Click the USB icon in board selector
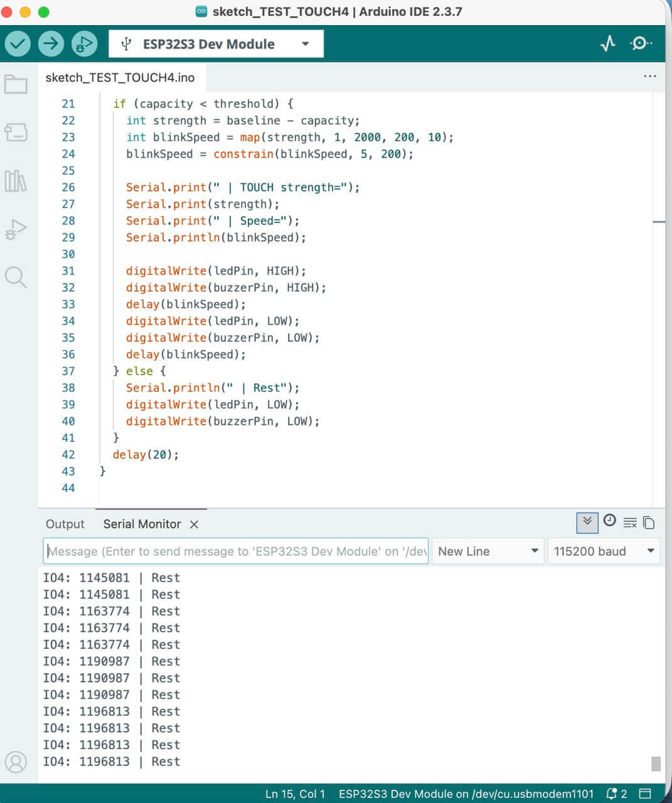This screenshot has width=672, height=803. coord(126,44)
